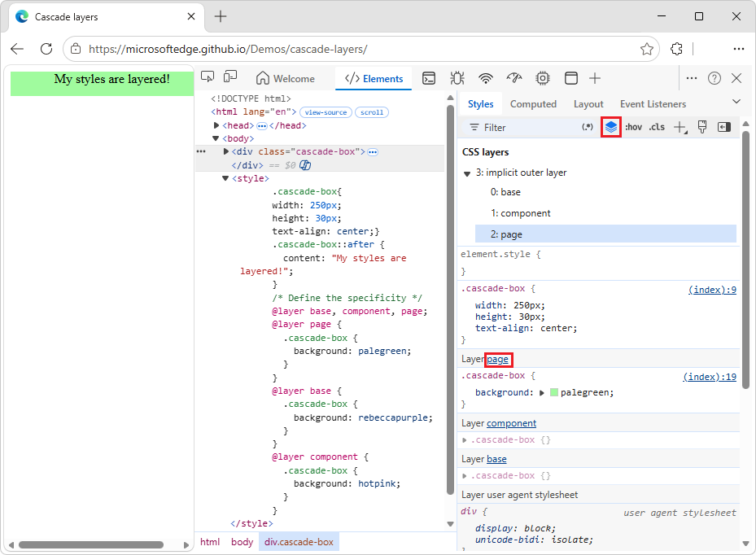The height and width of the screenshot is (555, 756).
Task: Open the Event Listeners tab
Action: 653,104
